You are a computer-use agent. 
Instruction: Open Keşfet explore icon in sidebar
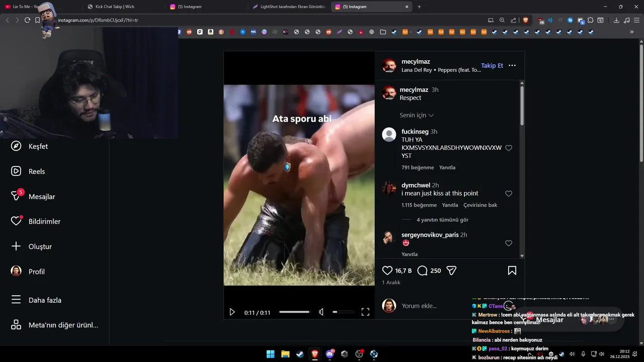pyautogui.click(x=16, y=146)
